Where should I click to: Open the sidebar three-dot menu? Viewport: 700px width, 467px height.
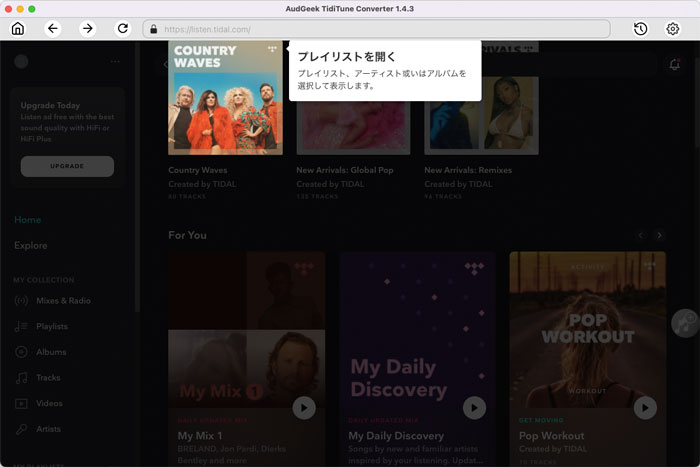pyautogui.click(x=115, y=62)
